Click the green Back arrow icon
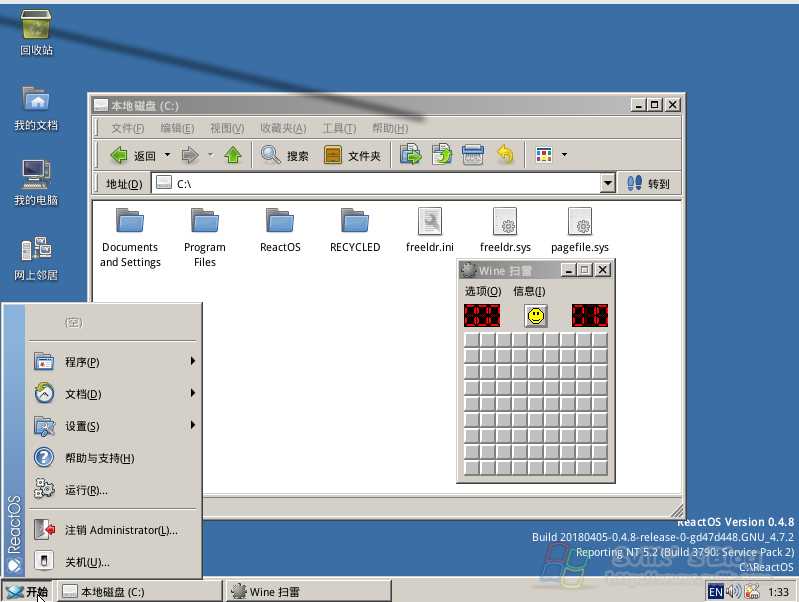 point(119,155)
